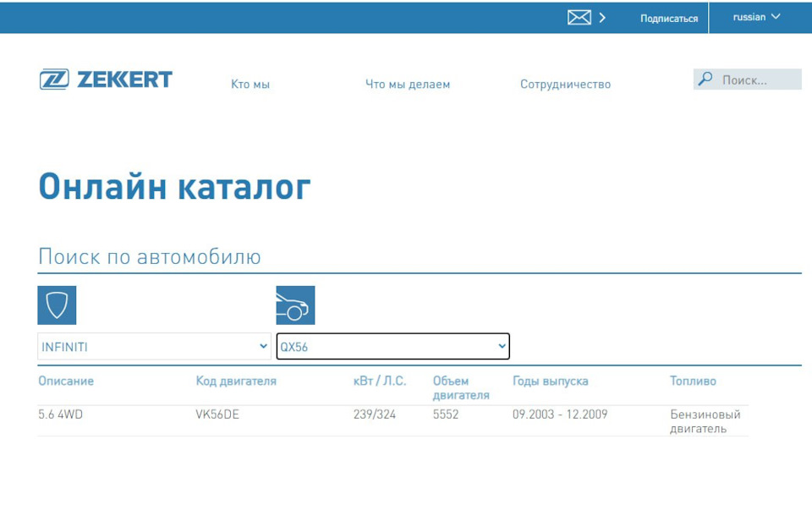Viewport: 812px width, 527px height.
Task: Open the QX56 model dropdown
Action: pos(393,346)
